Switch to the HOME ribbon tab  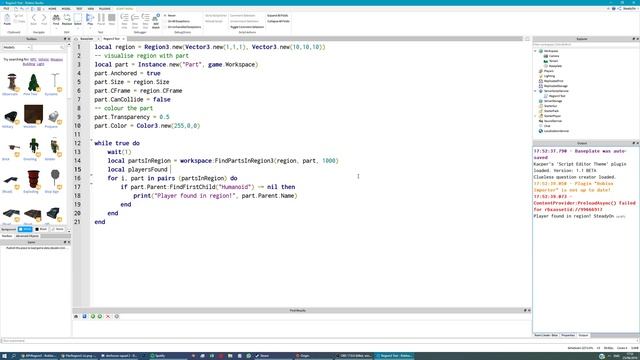pyautogui.click(x=52, y=9)
